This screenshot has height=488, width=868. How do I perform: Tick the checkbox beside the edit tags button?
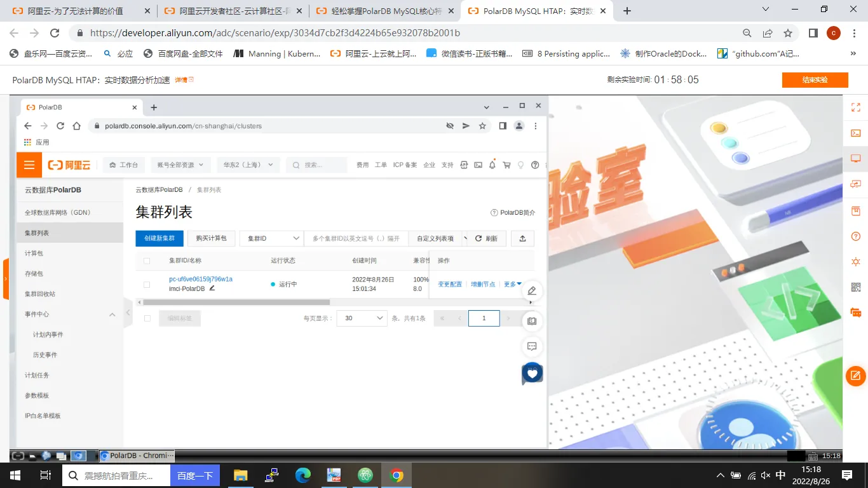147,318
